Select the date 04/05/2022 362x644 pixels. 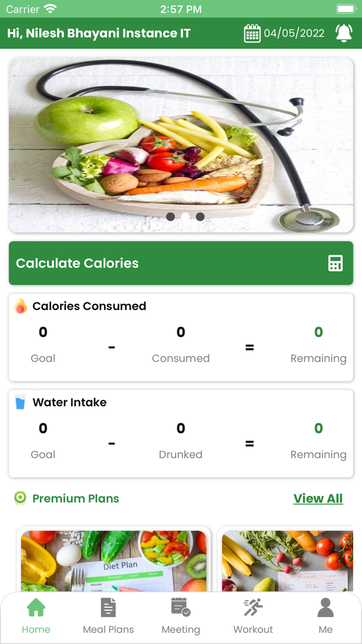294,33
